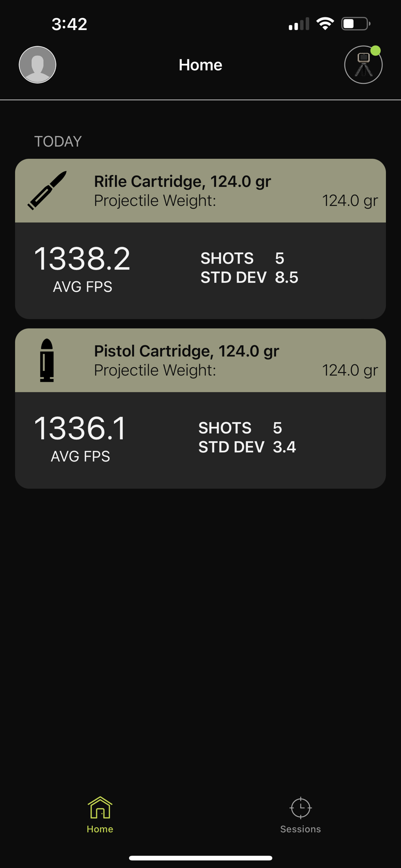Tap the green connection status dot
Viewport: 401px width, 868px height.
[x=376, y=51]
